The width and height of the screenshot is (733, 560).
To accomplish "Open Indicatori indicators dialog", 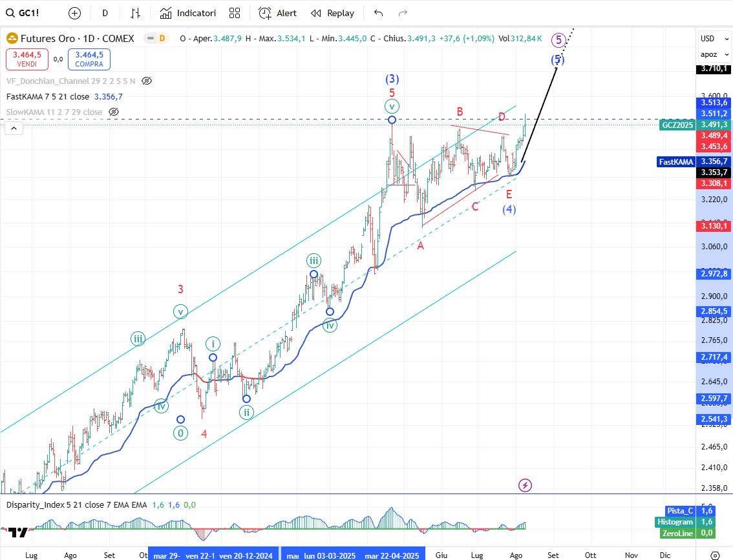I will [x=187, y=13].
